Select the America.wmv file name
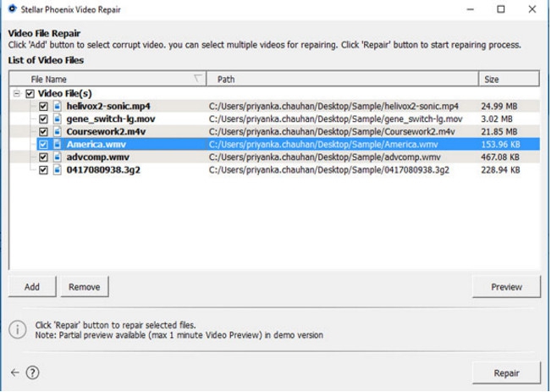Viewport: 551px width, 392px height. tap(96, 144)
